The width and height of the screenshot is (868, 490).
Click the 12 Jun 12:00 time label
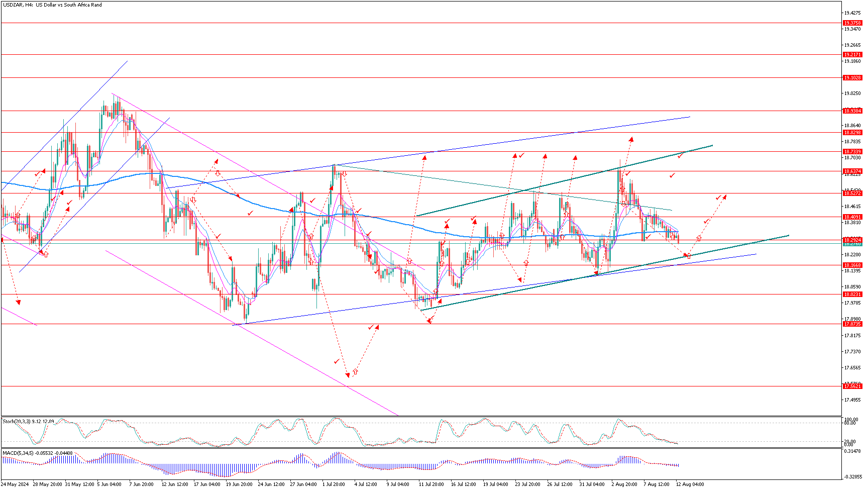point(175,484)
